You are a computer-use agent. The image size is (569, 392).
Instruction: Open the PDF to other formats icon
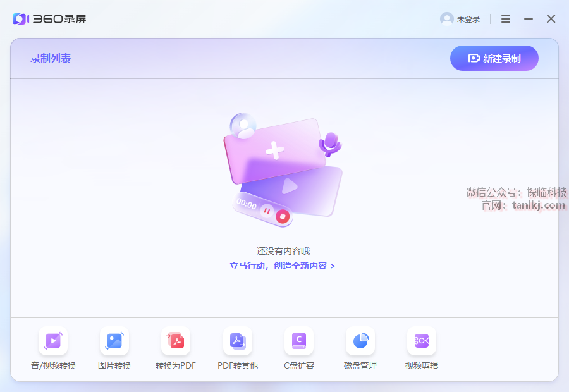[238, 341]
